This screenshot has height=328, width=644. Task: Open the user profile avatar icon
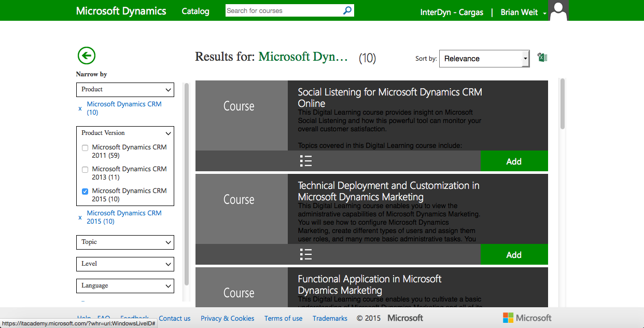pos(558,10)
